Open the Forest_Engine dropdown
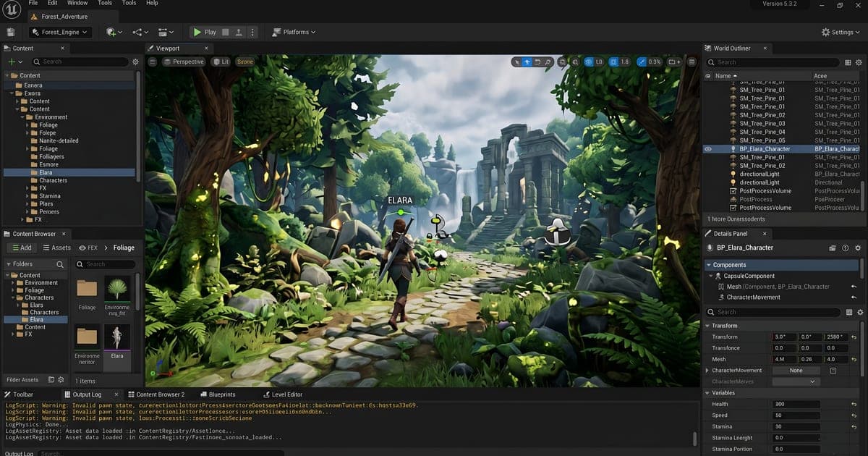Screen dimensions: 868x456 (x=60, y=32)
